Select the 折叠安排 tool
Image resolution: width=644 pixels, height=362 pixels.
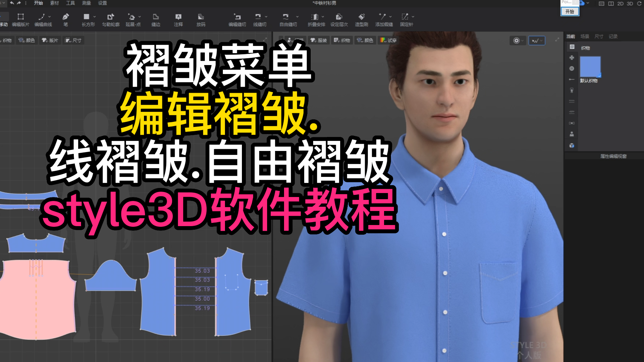tap(316, 20)
